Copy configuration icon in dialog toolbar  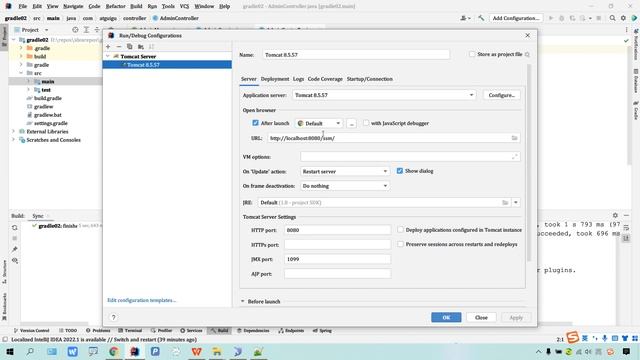coord(129,47)
